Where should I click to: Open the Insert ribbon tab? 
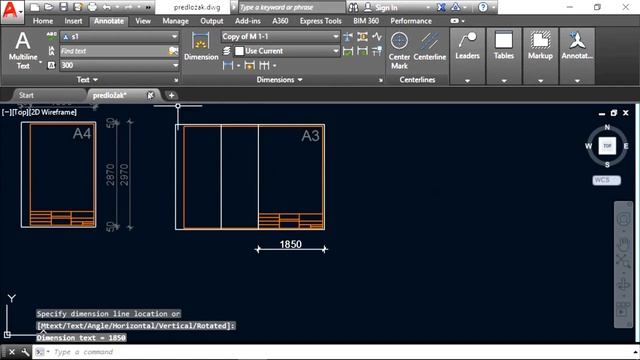[73, 21]
